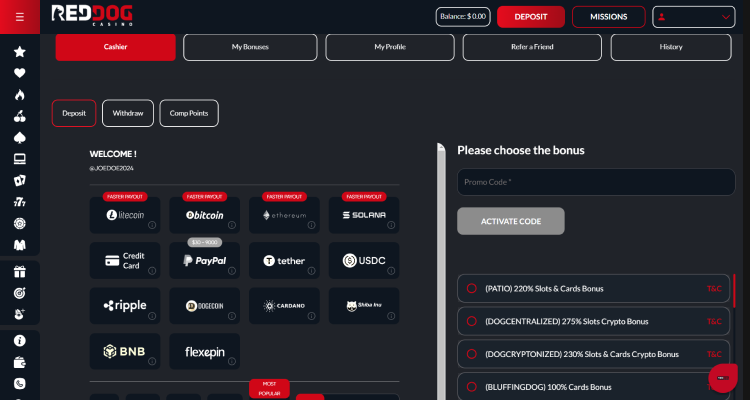Select the PATIO 220% Slots & Cards bonus
This screenshot has height=400, width=750.
pyautogui.click(x=472, y=289)
